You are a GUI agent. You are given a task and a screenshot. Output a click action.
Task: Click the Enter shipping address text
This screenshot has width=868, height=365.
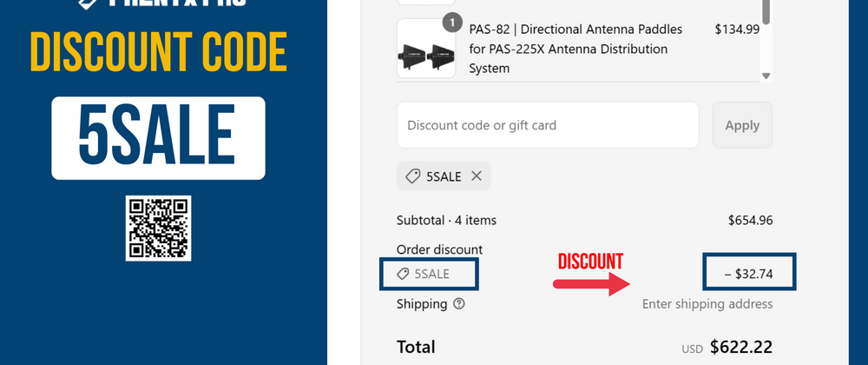707,304
